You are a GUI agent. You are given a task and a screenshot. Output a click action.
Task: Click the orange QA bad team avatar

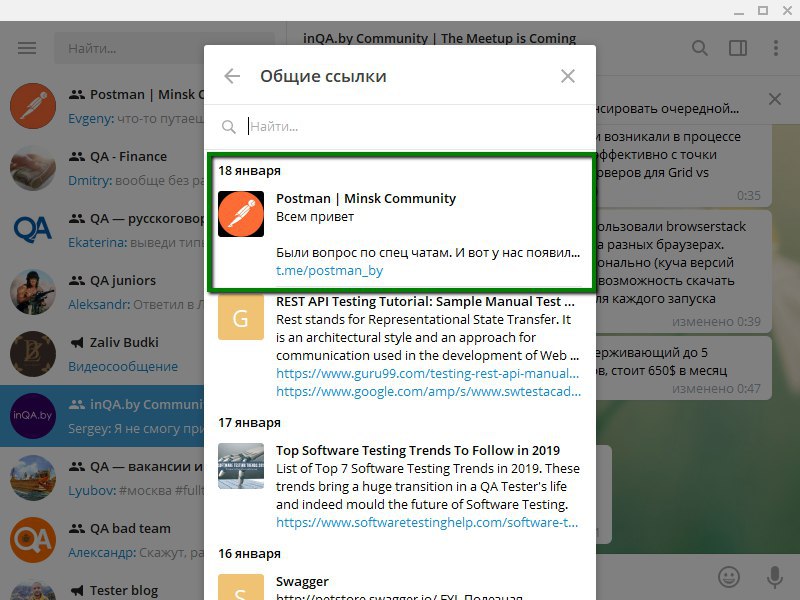[x=33, y=540]
